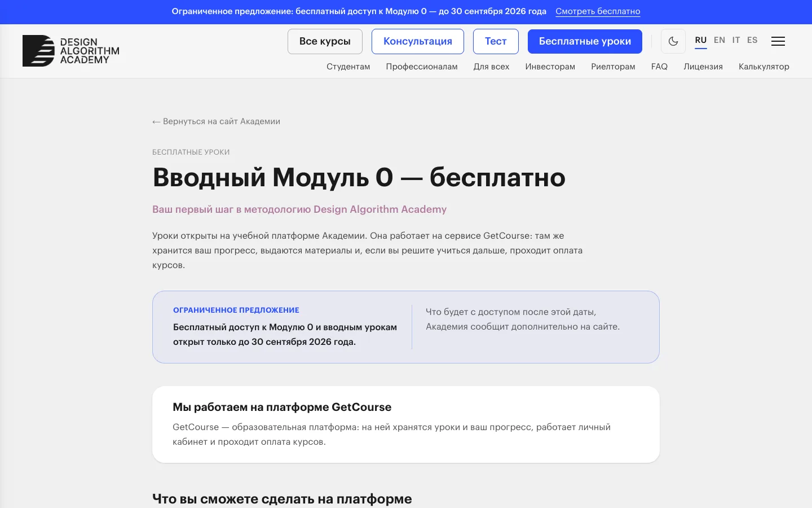Screen dimensions: 812x508
Task: Switch language to ES
Action: (x=752, y=40)
